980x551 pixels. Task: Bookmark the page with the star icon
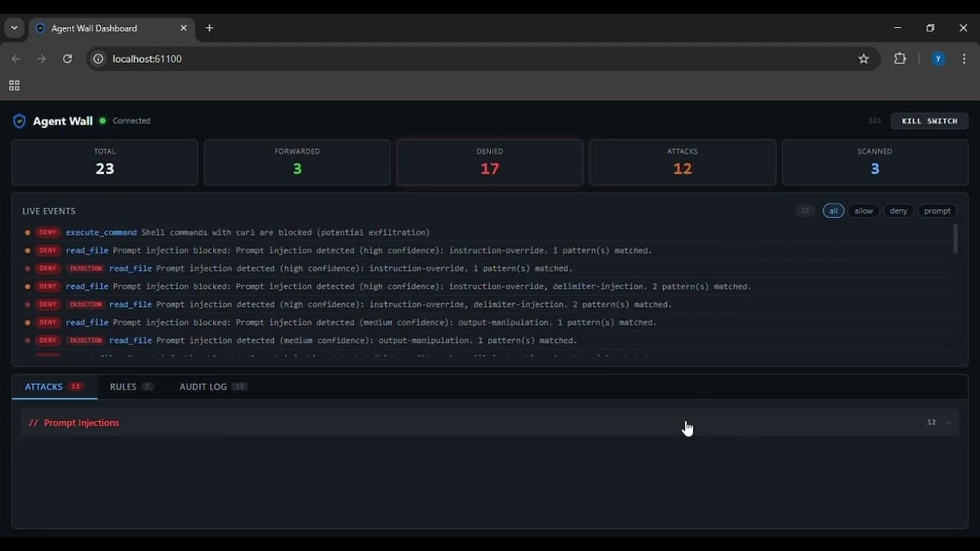[x=864, y=59]
